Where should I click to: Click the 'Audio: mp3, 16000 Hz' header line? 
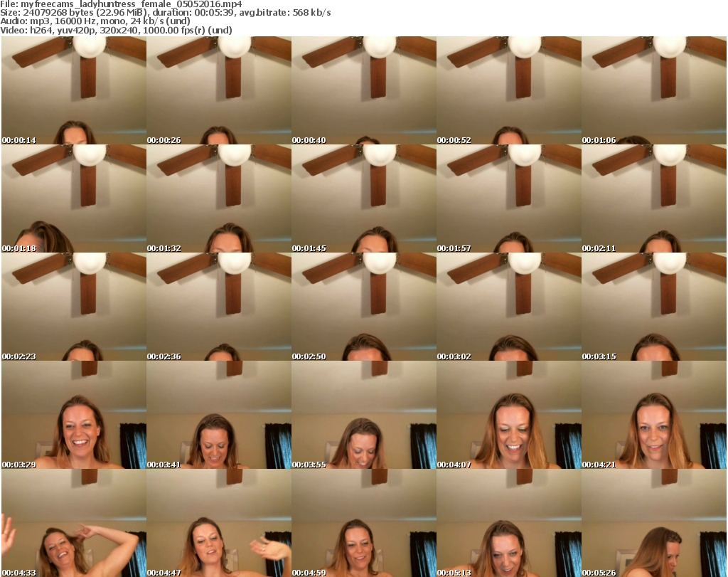point(95,21)
